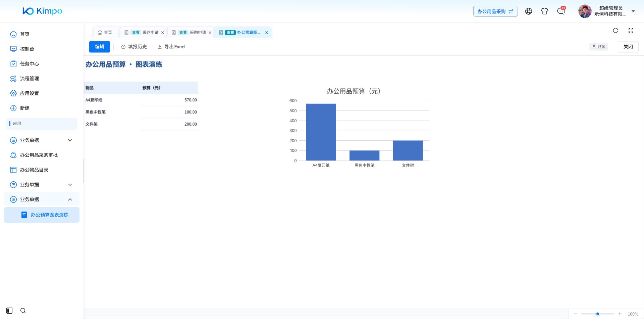Open 任务中心 in the sidebar

click(x=29, y=64)
